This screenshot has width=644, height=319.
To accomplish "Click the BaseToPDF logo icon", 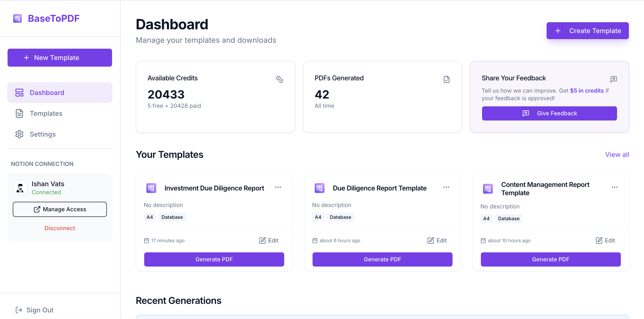I will pyautogui.click(x=17, y=18).
